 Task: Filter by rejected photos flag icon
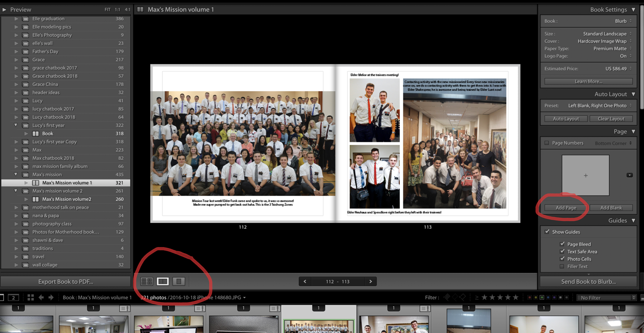click(x=462, y=297)
